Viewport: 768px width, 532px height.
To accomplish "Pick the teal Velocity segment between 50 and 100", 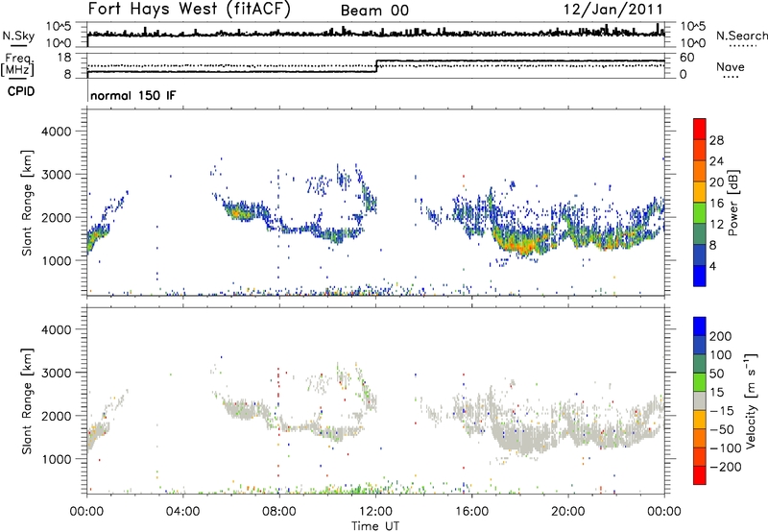I will [700, 364].
